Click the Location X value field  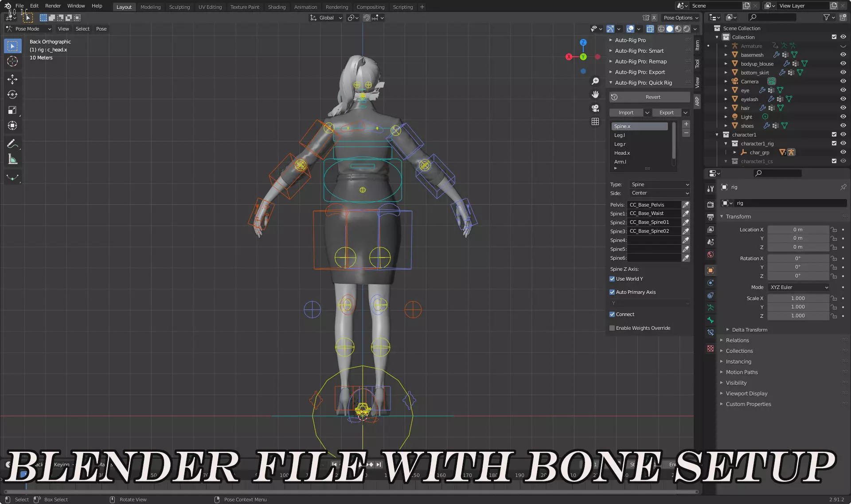tap(798, 230)
